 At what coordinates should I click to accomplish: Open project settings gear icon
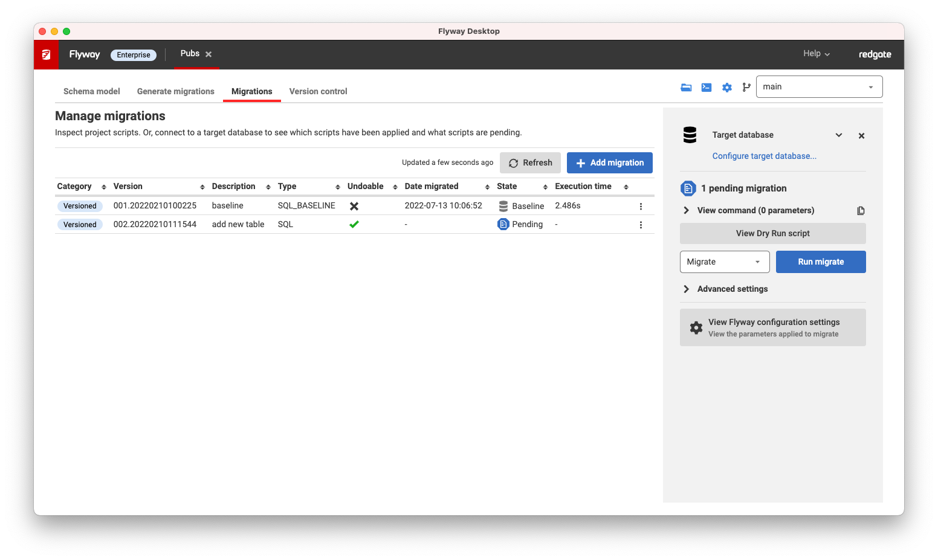(726, 88)
